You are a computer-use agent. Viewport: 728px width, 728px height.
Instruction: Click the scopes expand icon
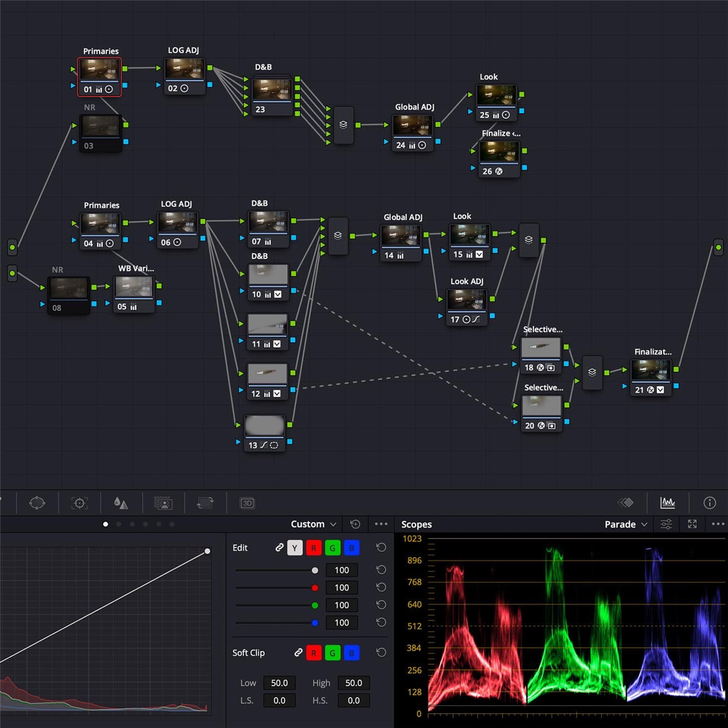(x=692, y=524)
